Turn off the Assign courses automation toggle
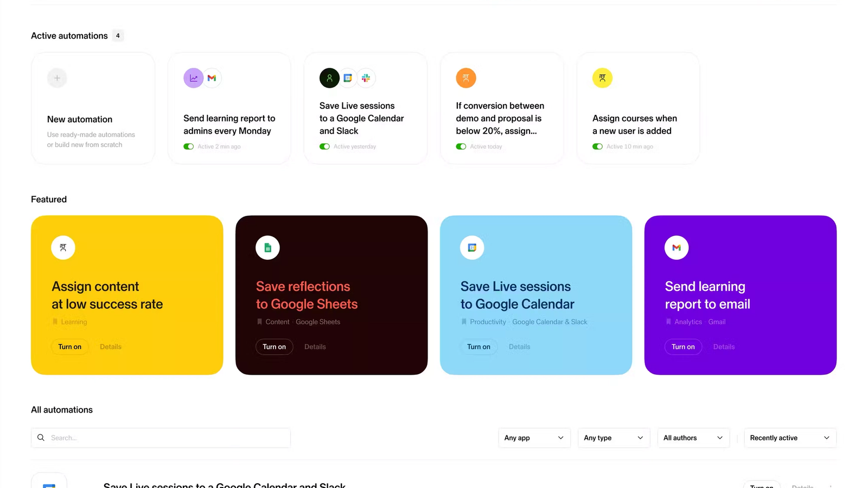868x488 pixels. (x=597, y=146)
